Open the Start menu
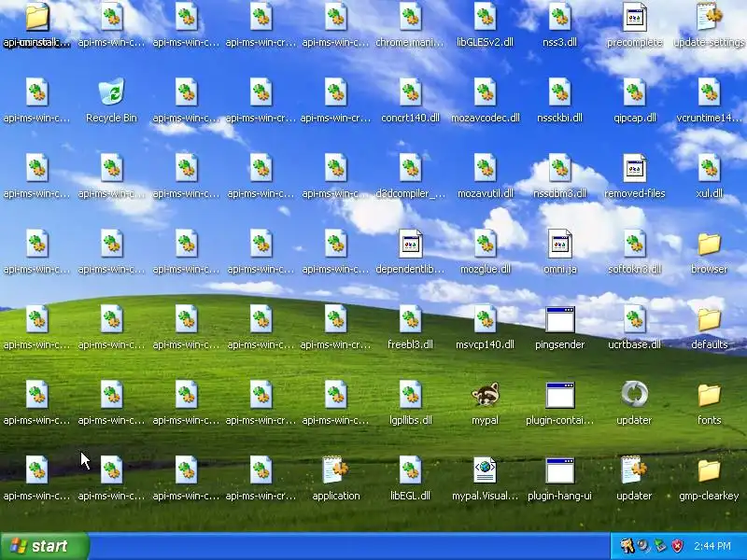 (44, 546)
